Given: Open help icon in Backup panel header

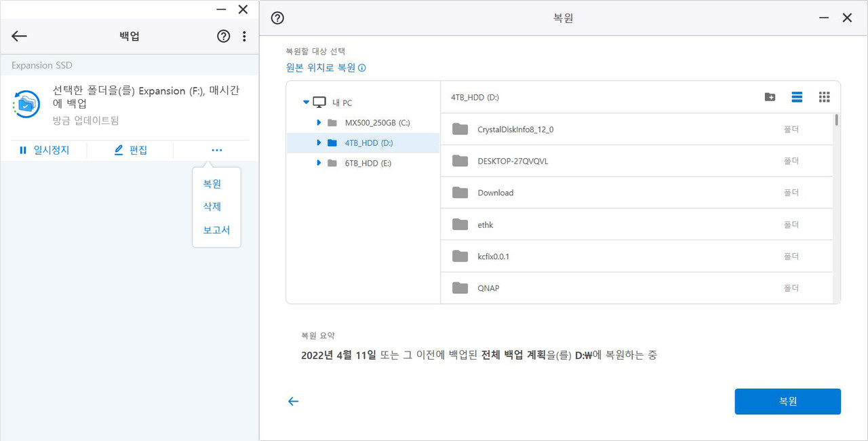Looking at the screenshot, I should pyautogui.click(x=223, y=37).
